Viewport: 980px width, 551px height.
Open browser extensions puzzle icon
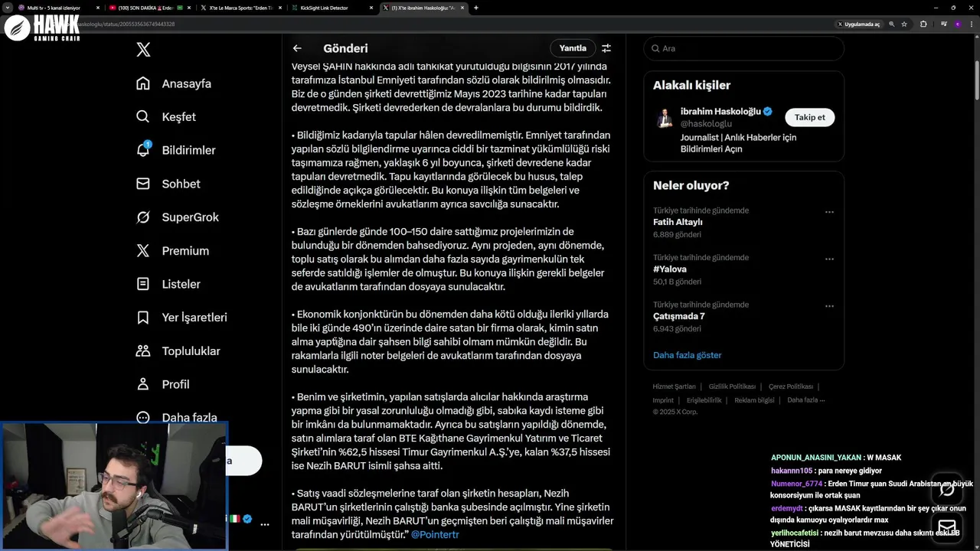point(923,24)
